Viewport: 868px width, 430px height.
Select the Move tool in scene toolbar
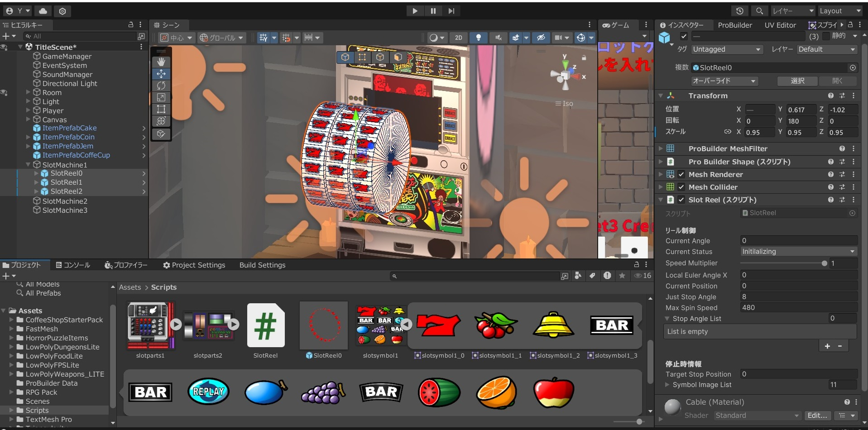[161, 74]
